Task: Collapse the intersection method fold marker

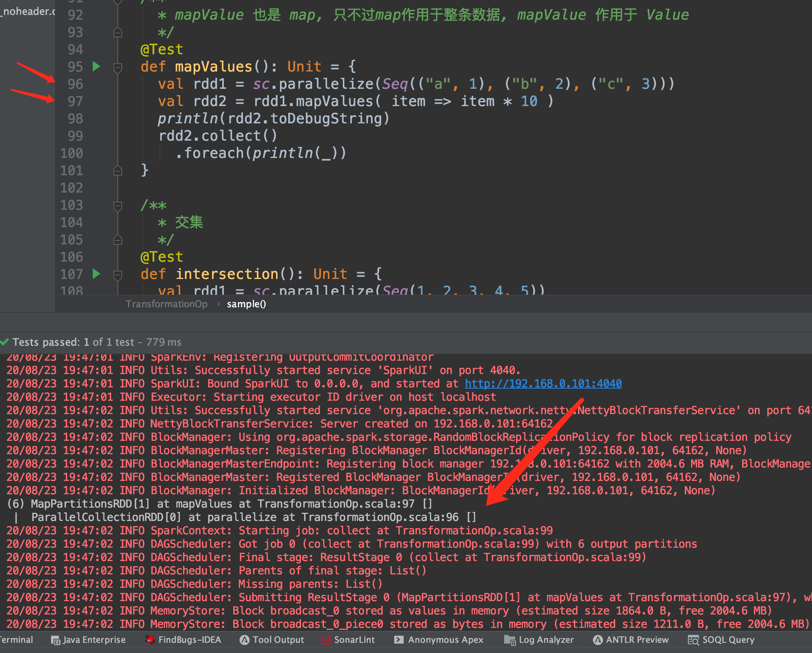Action: point(117,275)
